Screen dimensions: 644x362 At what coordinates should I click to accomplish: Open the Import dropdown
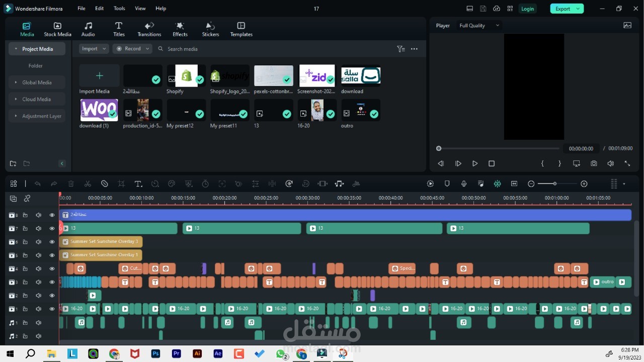click(94, 49)
